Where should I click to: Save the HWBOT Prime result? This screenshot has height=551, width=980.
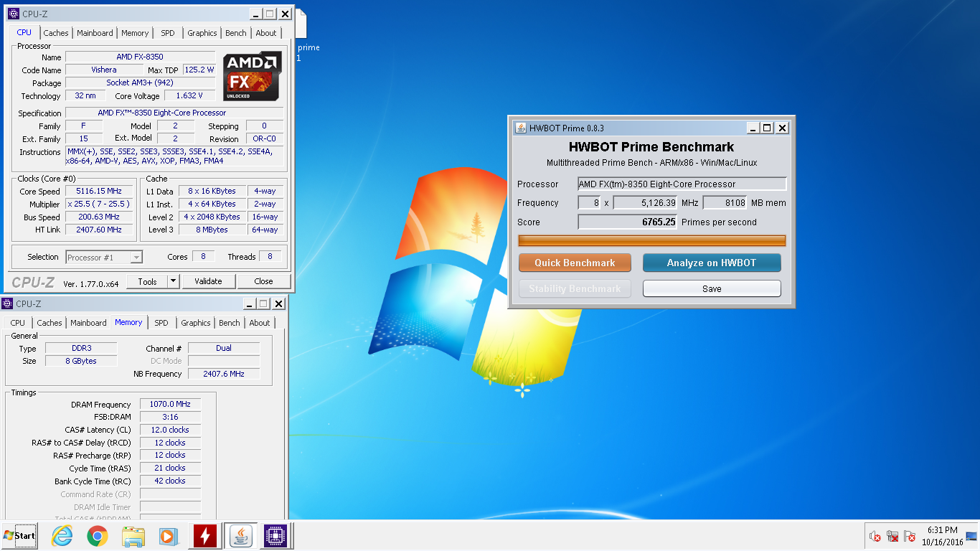(712, 288)
